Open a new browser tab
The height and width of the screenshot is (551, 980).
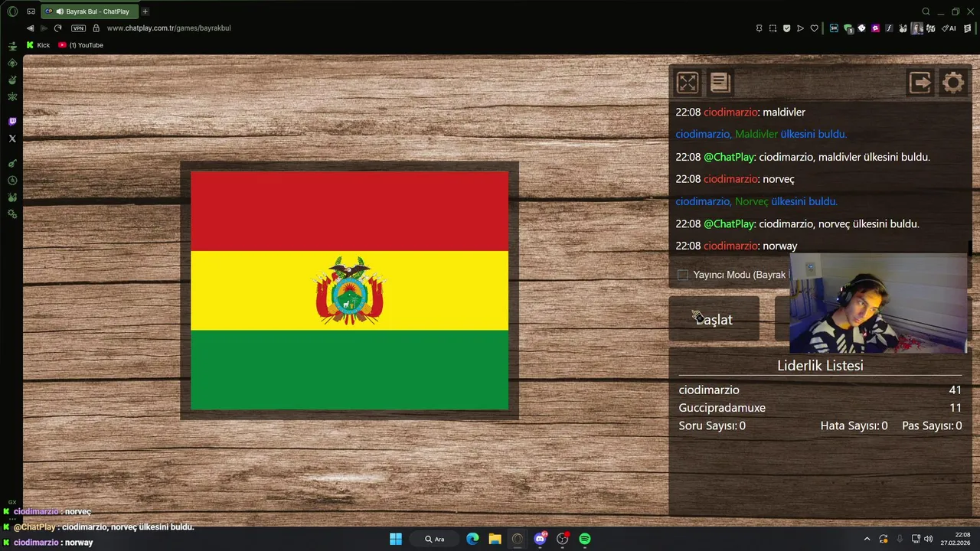tap(145, 11)
